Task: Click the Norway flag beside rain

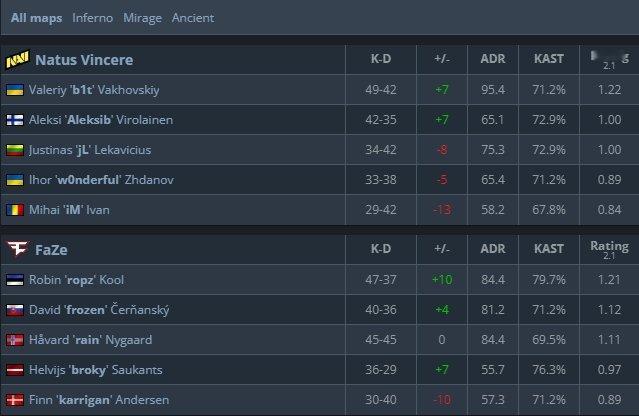Action: pyautogui.click(x=15, y=340)
